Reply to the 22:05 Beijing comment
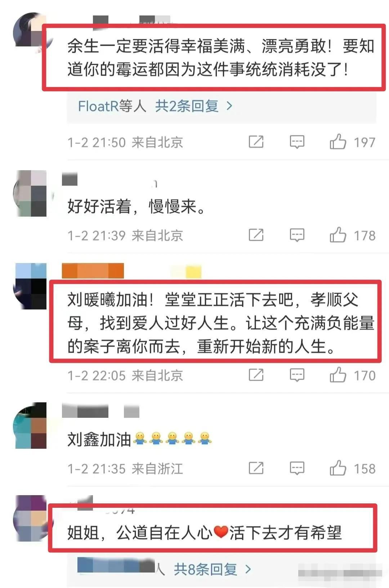 tap(297, 375)
